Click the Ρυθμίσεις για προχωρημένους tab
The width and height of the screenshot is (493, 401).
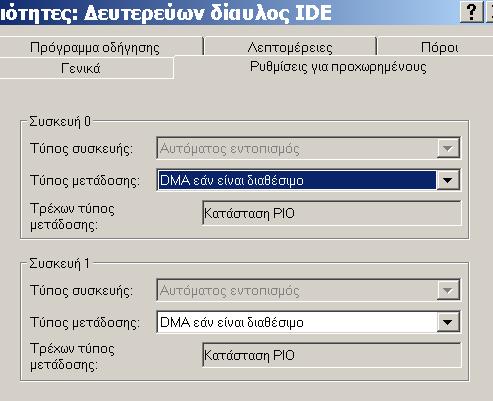tap(338, 67)
